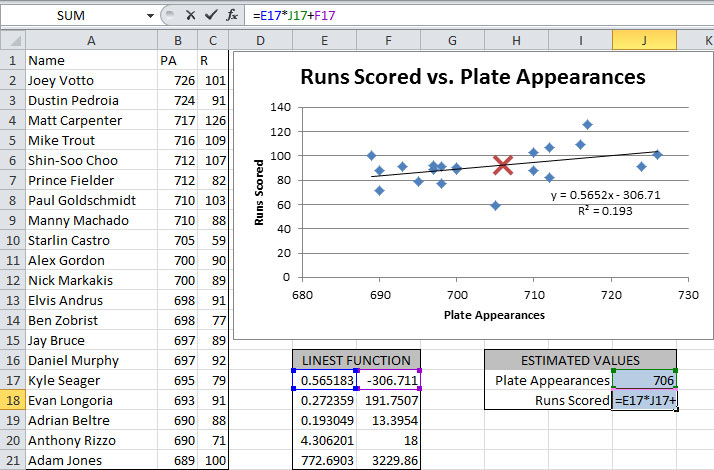Click the LINEST FUNCTION header cell

[357, 360]
